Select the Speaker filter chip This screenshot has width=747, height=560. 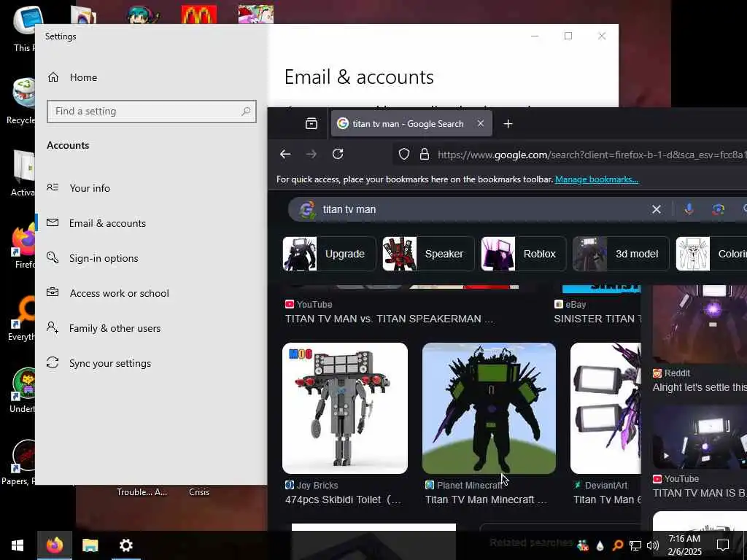(427, 254)
